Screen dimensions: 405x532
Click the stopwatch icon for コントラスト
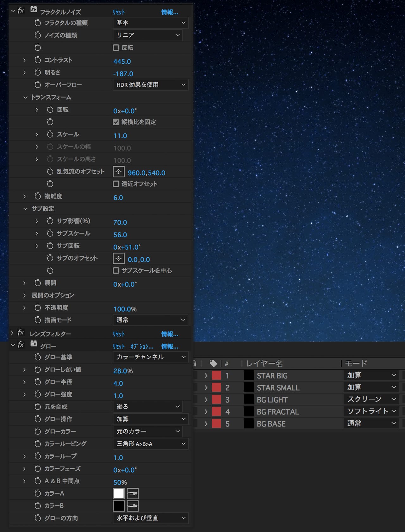coord(38,60)
